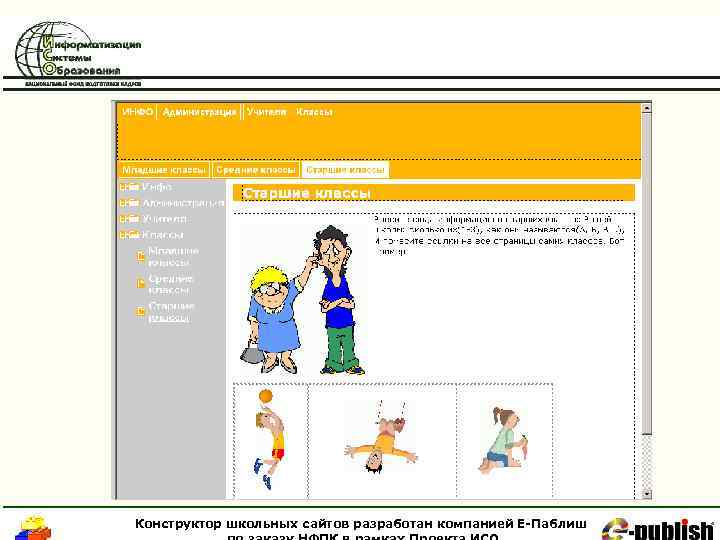Open the Классы menu item

pyautogui.click(x=315, y=112)
